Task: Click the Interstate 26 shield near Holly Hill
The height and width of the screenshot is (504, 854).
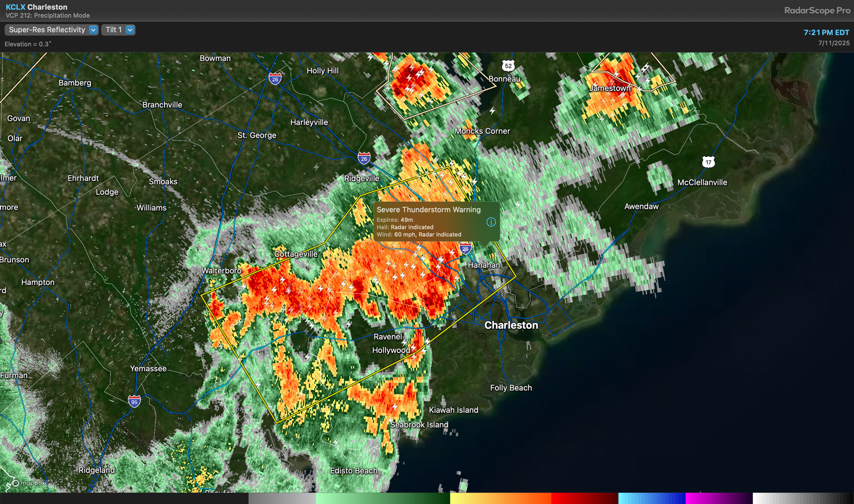Action: pos(275,79)
